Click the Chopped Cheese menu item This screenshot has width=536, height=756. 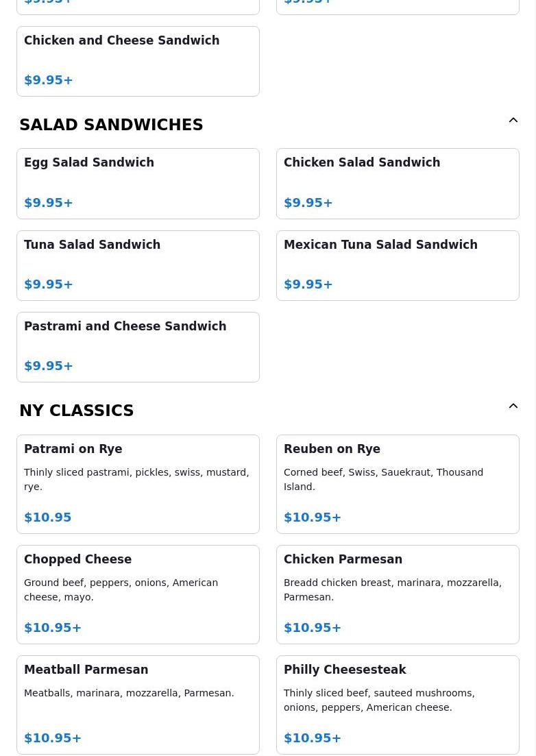click(138, 594)
